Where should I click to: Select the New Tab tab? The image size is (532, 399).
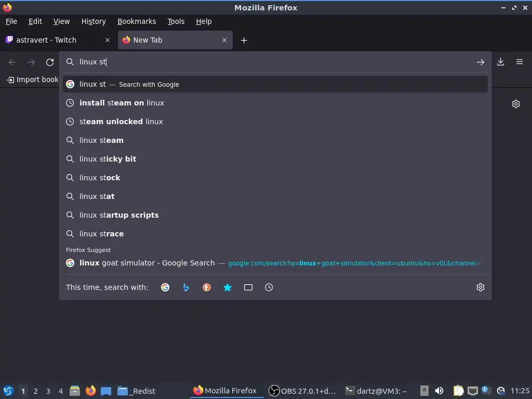coord(175,40)
